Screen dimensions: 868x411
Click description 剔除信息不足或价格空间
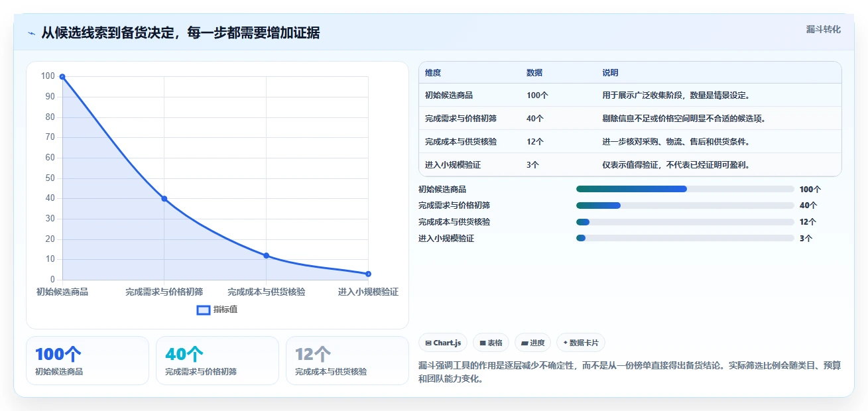(684, 119)
